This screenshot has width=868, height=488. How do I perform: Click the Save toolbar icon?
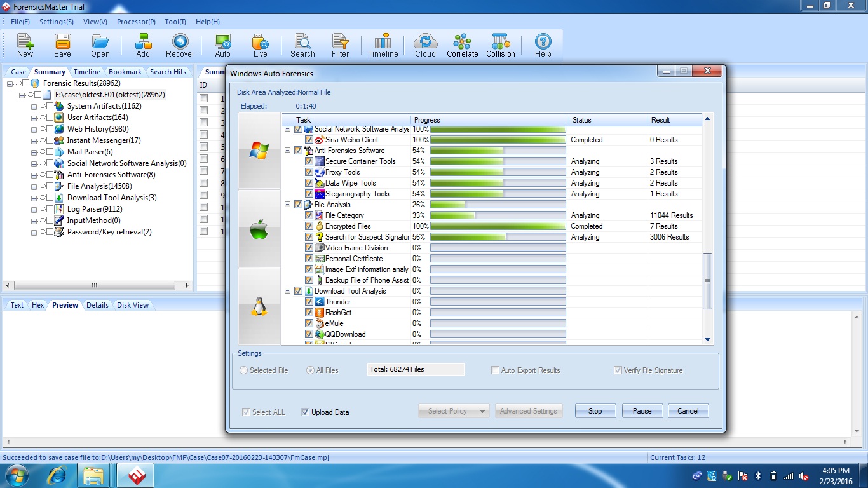pos(62,42)
